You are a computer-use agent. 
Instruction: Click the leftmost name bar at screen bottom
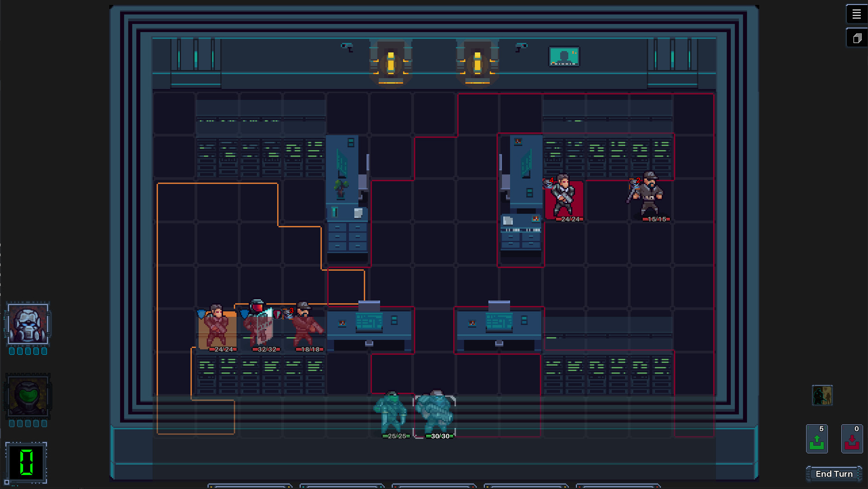[250, 487]
